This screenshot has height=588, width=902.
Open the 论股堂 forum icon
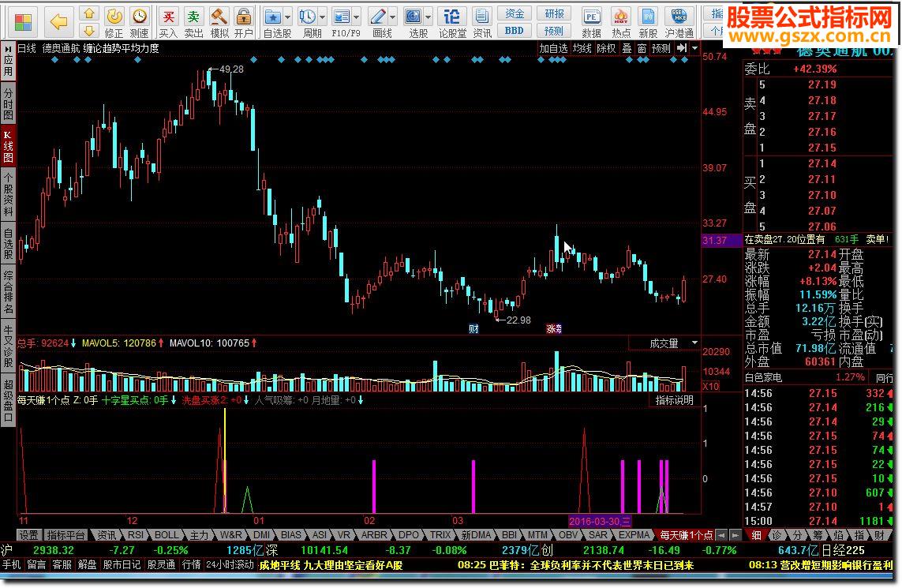452,22
